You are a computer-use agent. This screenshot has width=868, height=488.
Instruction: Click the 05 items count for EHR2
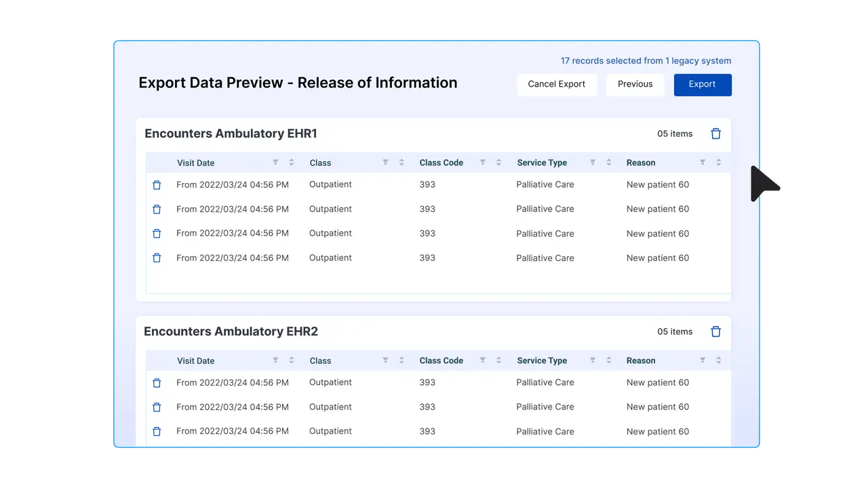click(x=675, y=331)
